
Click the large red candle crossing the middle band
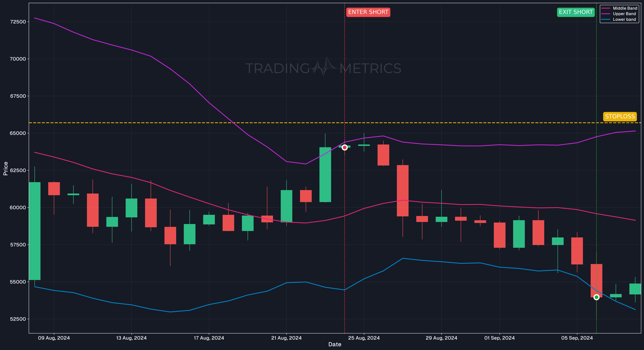tap(403, 191)
